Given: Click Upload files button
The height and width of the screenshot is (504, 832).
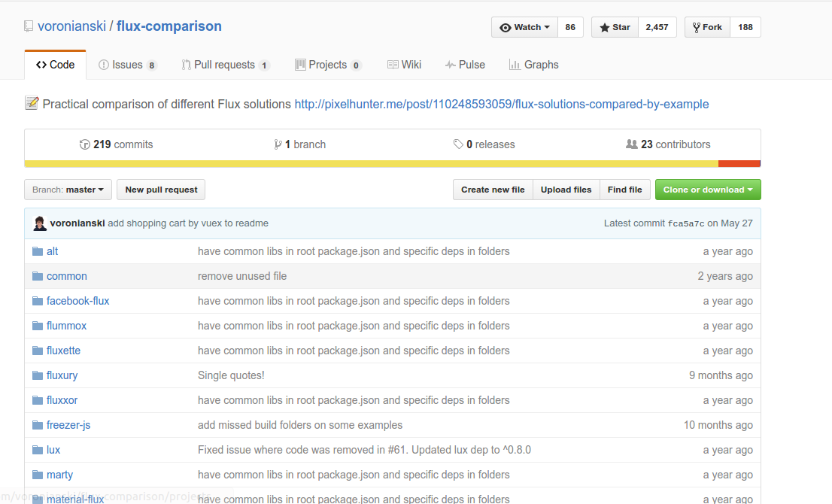Looking at the screenshot, I should (x=566, y=190).
